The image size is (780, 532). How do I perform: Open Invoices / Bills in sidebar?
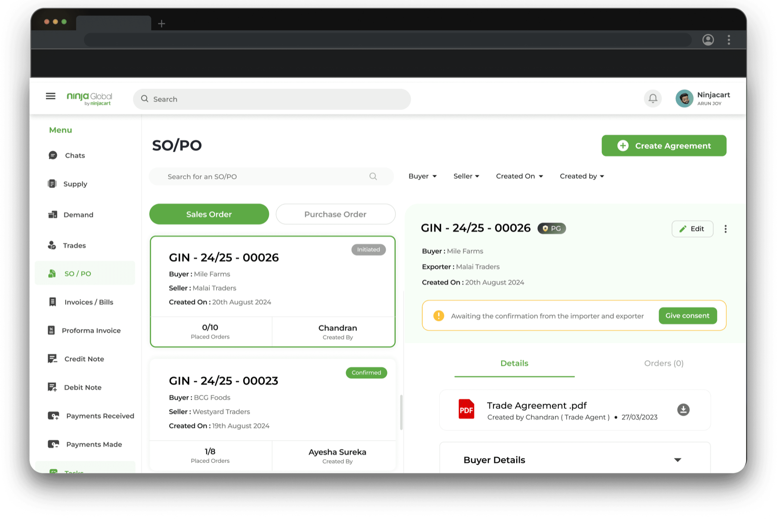click(81, 302)
